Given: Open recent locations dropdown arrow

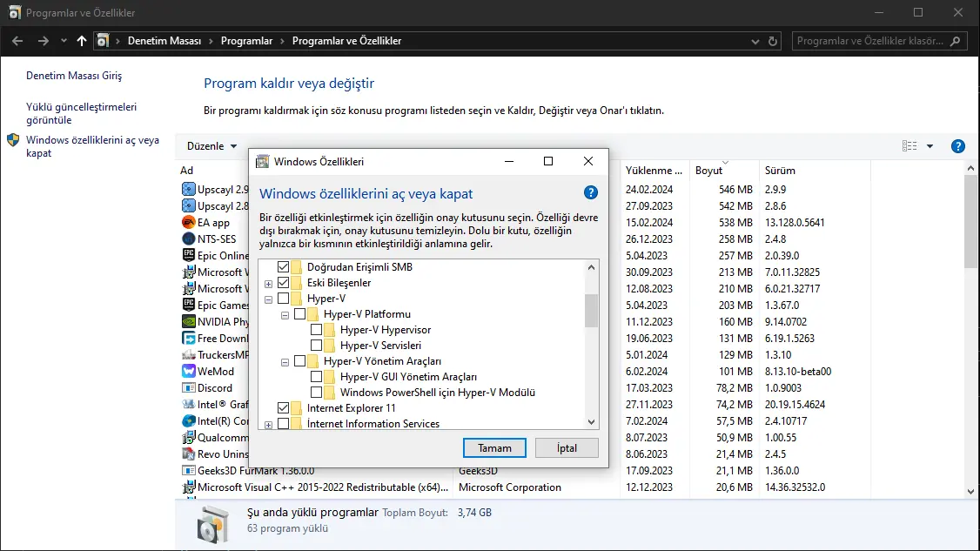Looking at the screenshot, I should click(64, 41).
